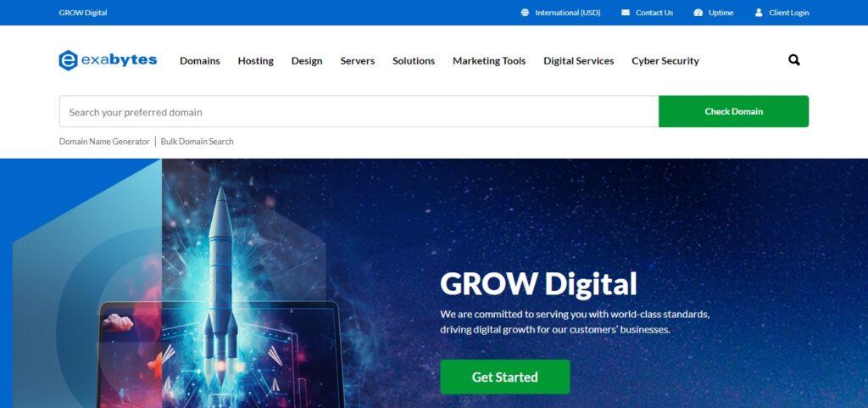Open the Cyber Security menu
868x408 pixels.
tap(665, 61)
